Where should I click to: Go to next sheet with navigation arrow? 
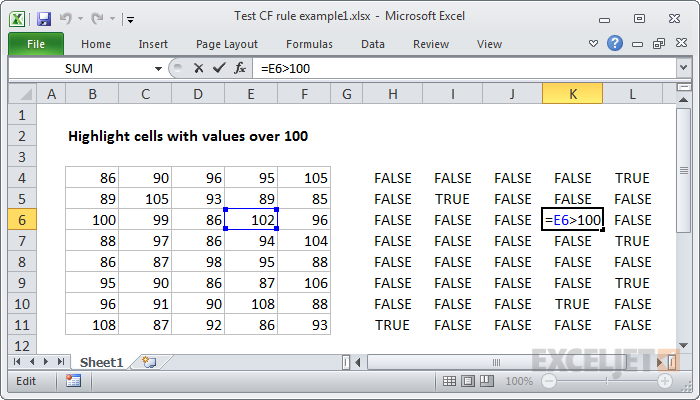point(46,361)
